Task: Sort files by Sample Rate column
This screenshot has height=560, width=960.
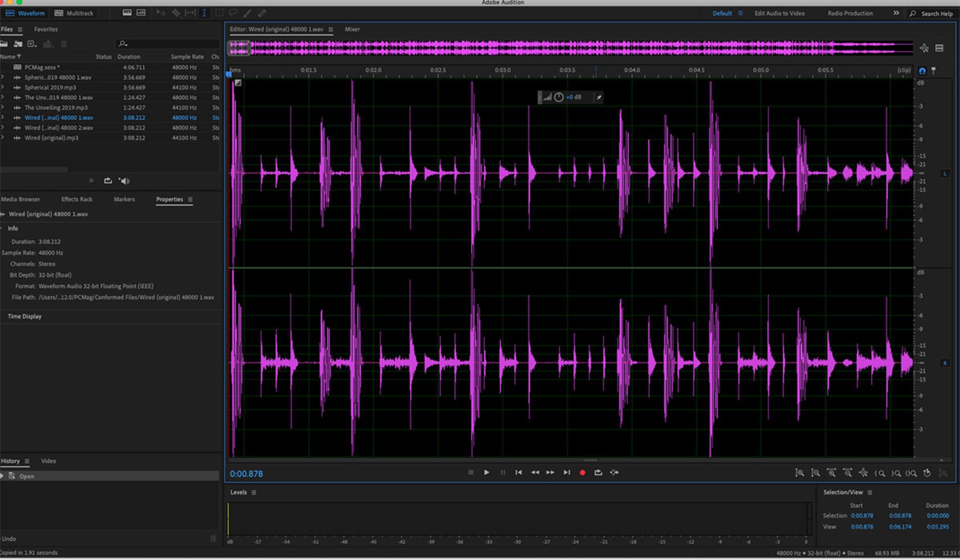Action: point(187,57)
